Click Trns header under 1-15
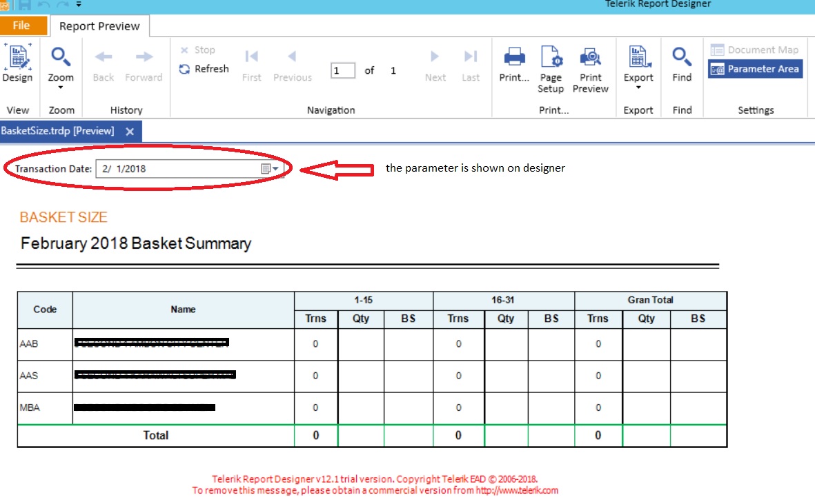815x504 pixels. pyautogui.click(x=315, y=319)
